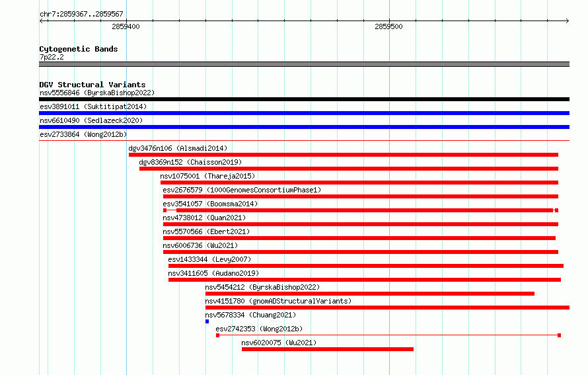Screen dimensions: 588x375
Task: Click the 2859400 ruler position label
Action: coord(126,26)
